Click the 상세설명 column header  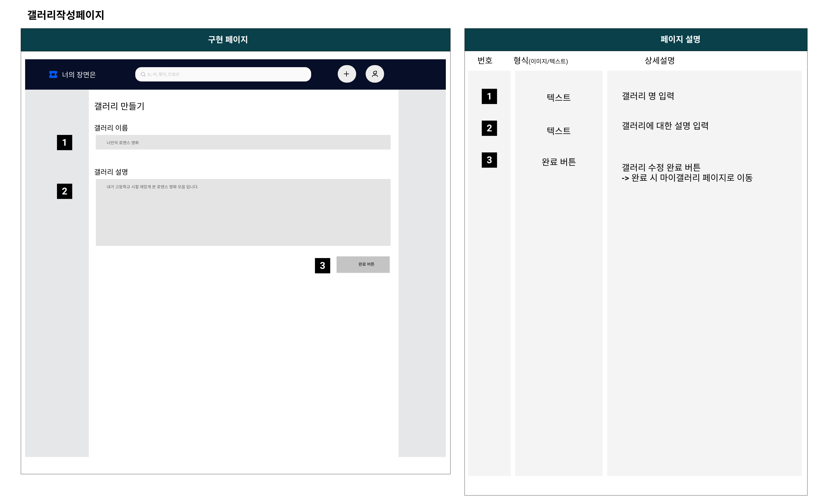coord(659,61)
